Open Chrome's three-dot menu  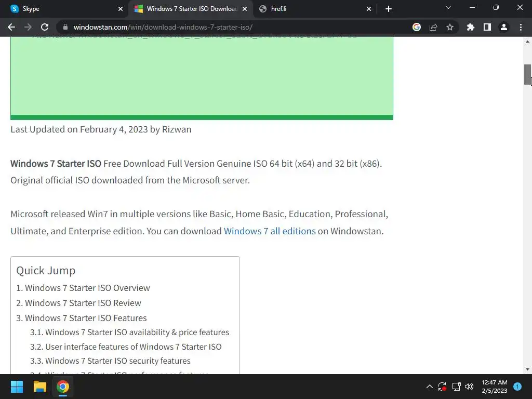click(x=521, y=27)
